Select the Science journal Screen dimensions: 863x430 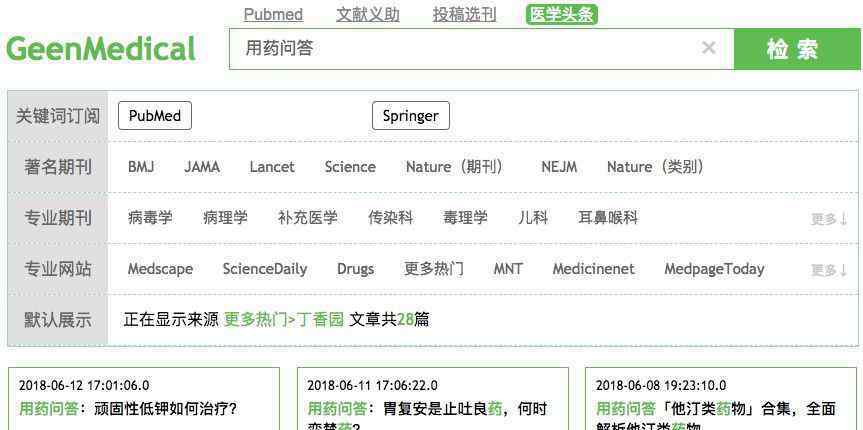click(x=350, y=167)
